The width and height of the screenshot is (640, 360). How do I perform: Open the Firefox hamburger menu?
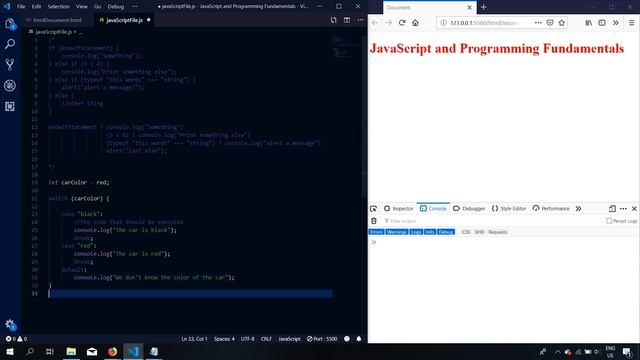click(631, 23)
